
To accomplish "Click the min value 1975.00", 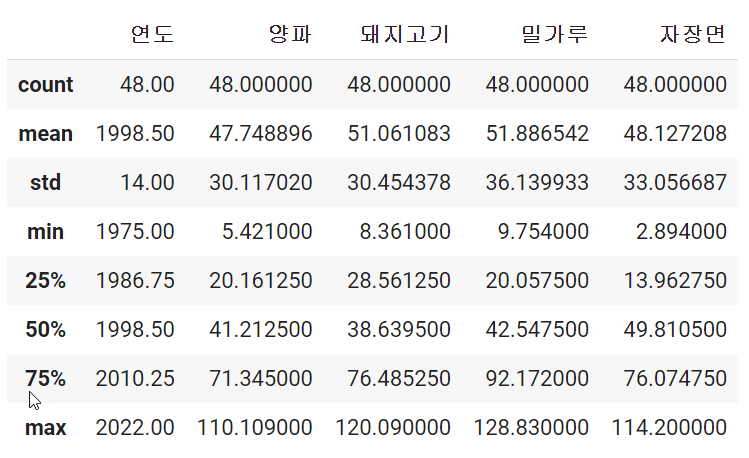I will point(135,232).
